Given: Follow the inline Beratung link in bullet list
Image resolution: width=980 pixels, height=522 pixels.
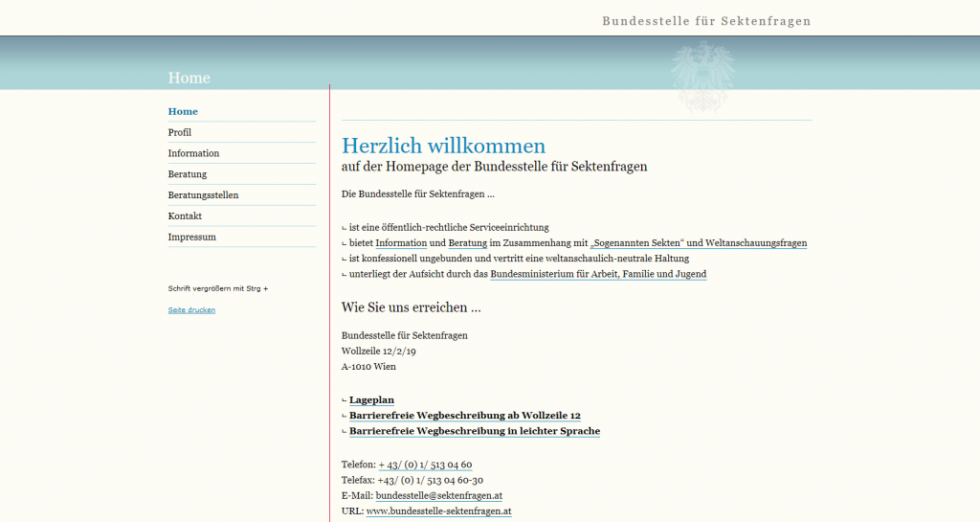Looking at the screenshot, I should point(467,243).
